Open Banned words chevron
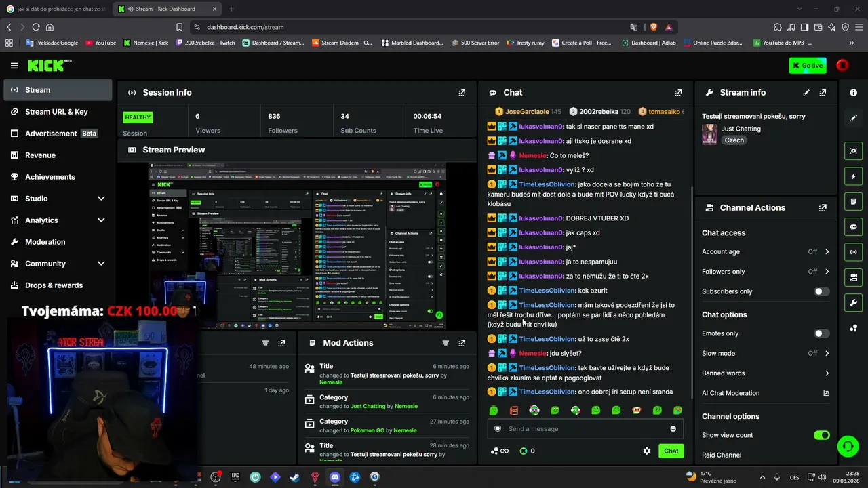Screen dimensions: 868x488 [x=827, y=373]
